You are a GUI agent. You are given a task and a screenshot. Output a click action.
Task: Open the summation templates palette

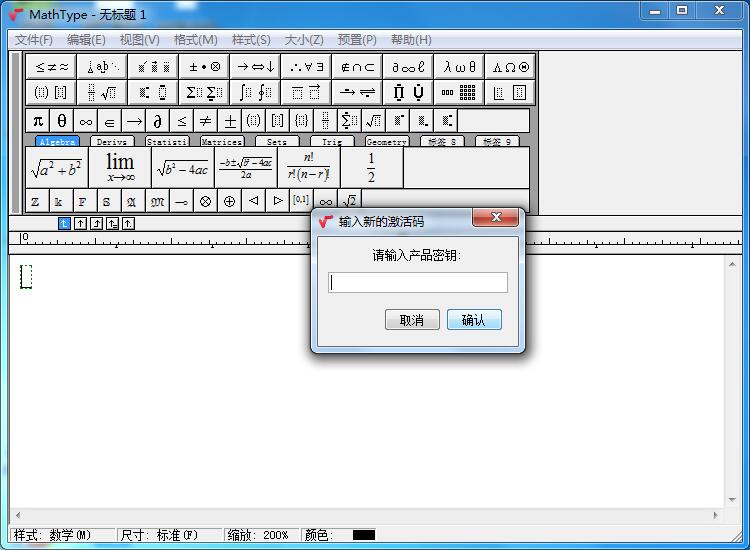204,92
